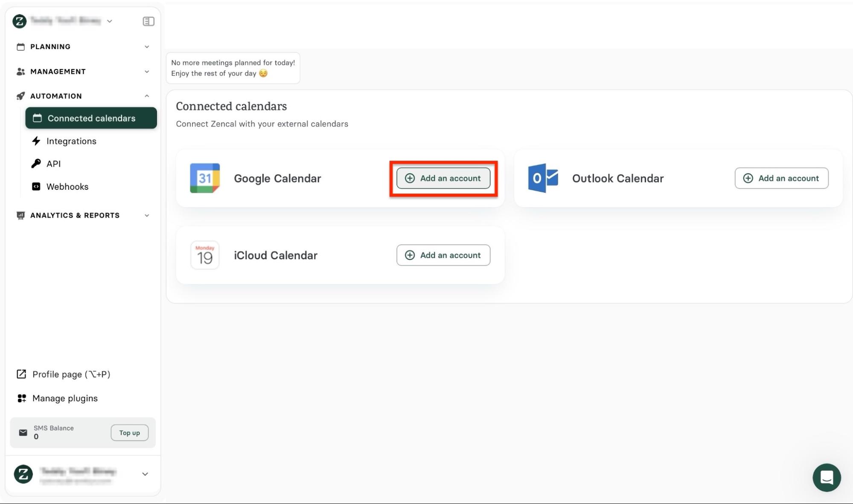This screenshot has height=504, width=853.
Task: Expand Analytics & Reports section
Action: tap(146, 215)
